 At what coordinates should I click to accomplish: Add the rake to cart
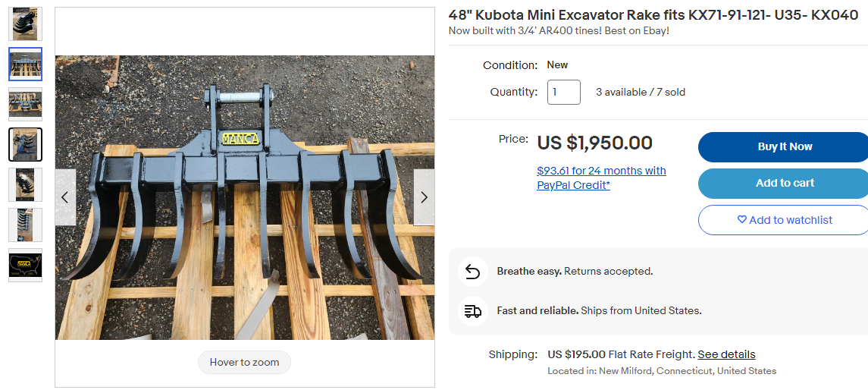[784, 184]
